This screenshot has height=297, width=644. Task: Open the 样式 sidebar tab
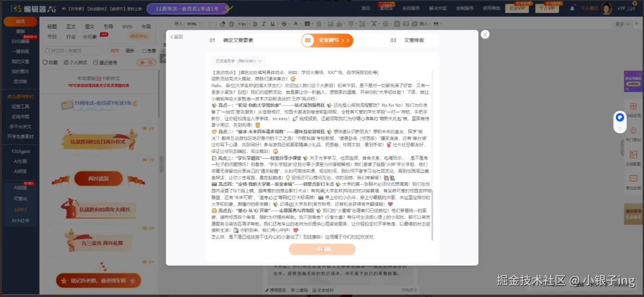tap(20, 21)
